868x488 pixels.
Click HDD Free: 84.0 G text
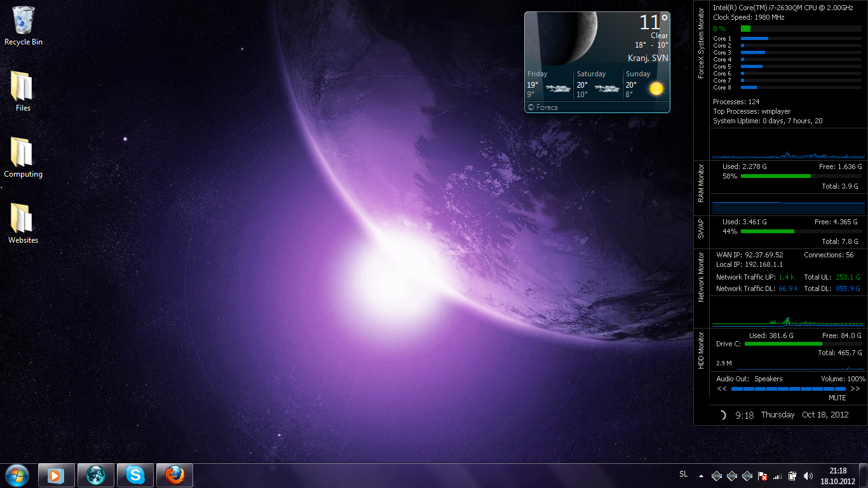[x=842, y=335]
